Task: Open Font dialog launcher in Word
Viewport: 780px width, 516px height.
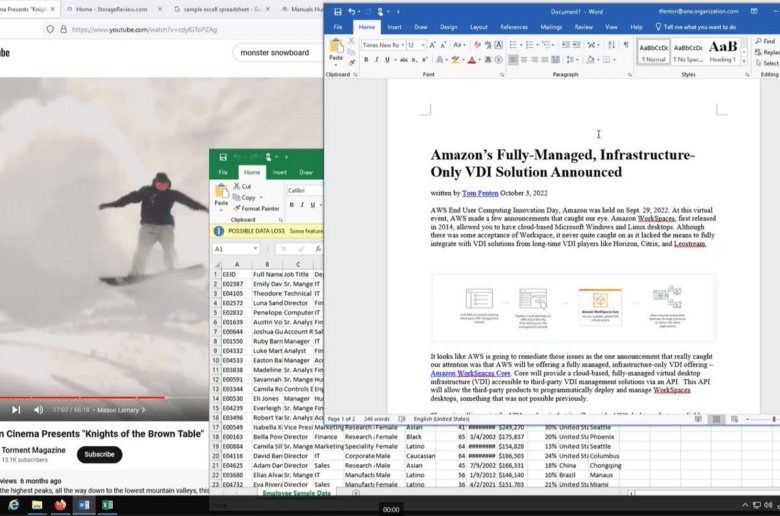Action: tap(502, 75)
